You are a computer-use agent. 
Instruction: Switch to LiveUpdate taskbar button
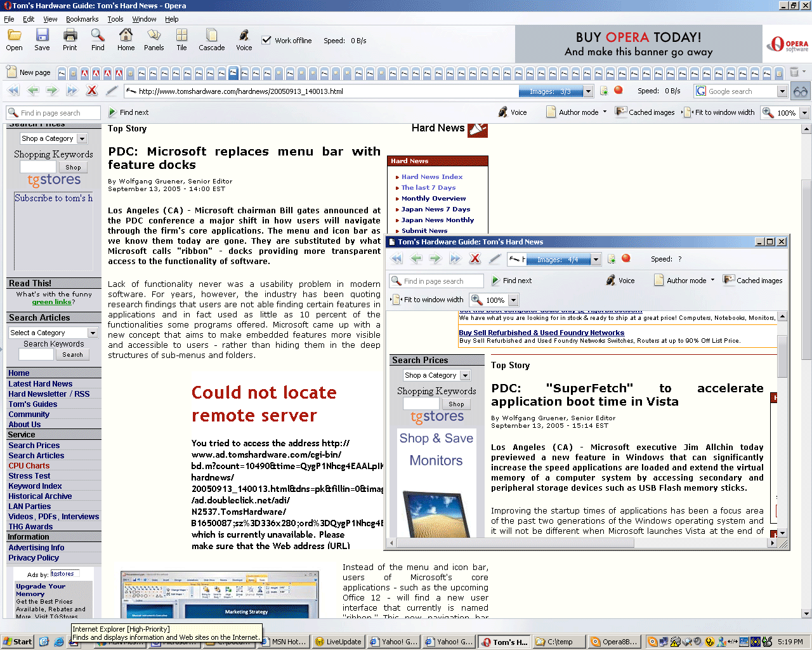tap(339, 641)
